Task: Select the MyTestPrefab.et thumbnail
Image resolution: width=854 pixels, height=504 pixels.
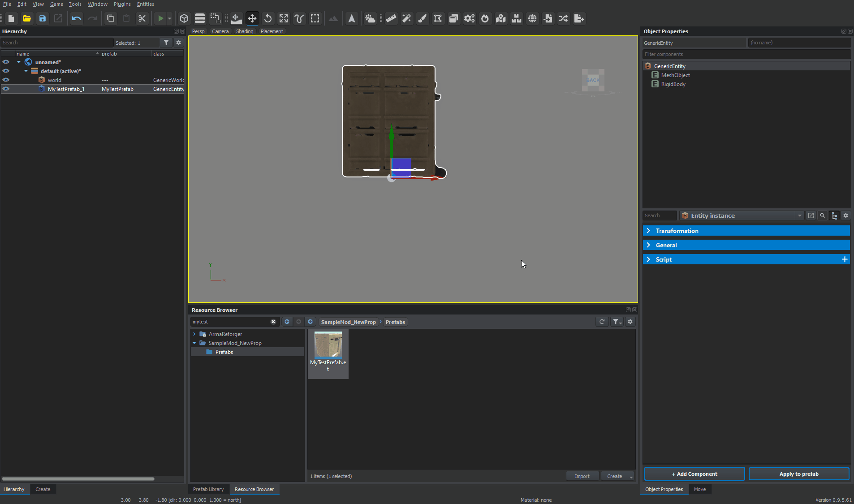Action: click(328, 345)
